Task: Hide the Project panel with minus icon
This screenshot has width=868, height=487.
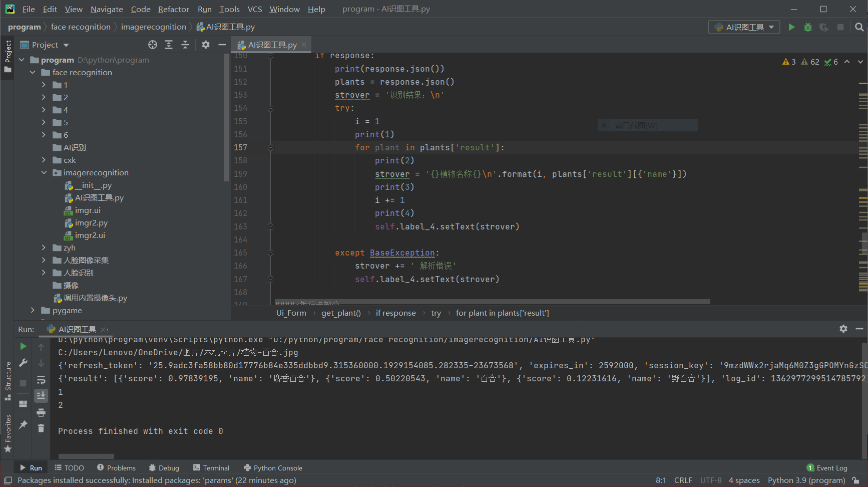Action: coord(222,45)
